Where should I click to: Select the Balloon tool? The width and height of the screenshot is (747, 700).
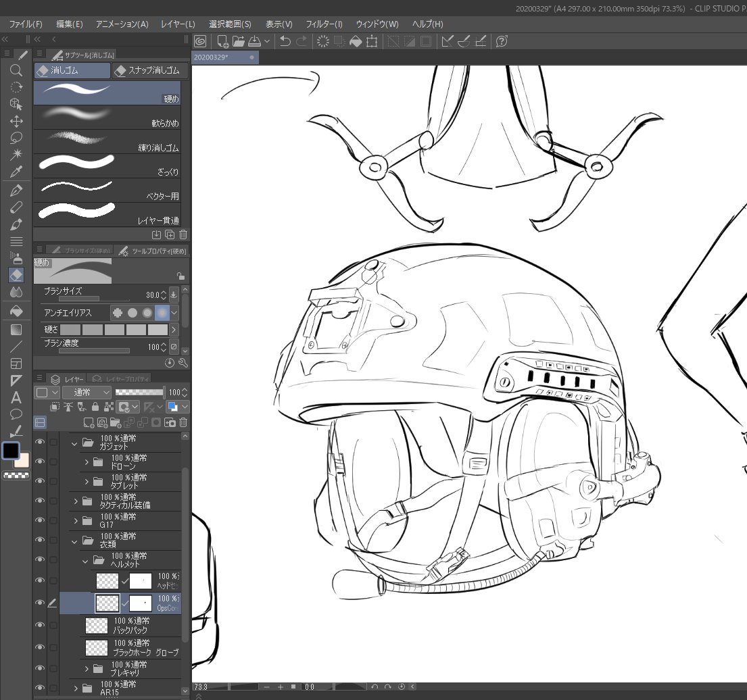click(x=16, y=414)
